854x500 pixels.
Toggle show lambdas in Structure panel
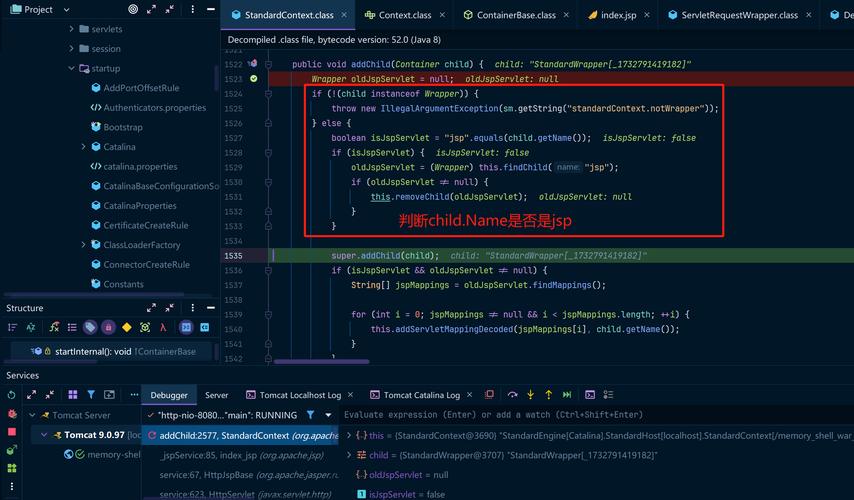tap(163, 327)
